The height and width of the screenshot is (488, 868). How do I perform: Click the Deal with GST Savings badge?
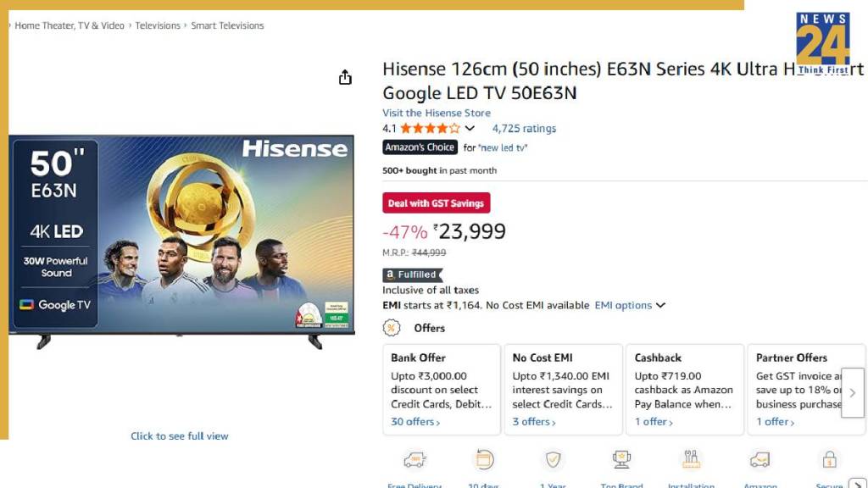[x=436, y=203]
